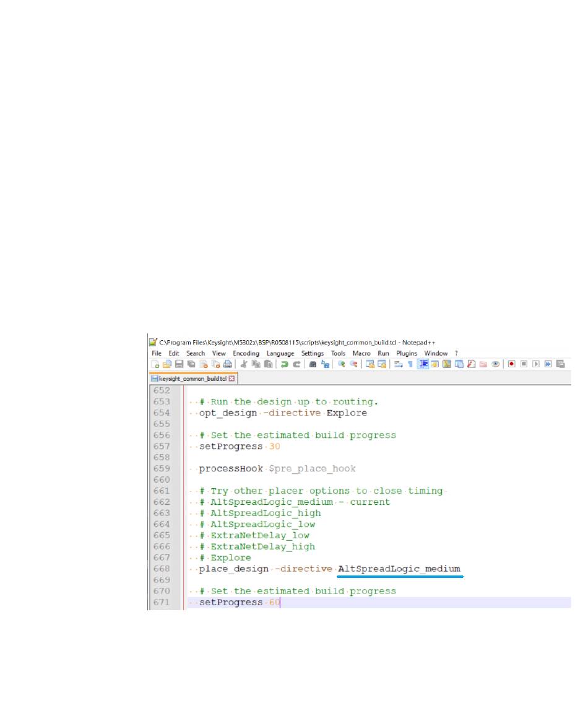Click the Save file toolbar icon

point(179,364)
